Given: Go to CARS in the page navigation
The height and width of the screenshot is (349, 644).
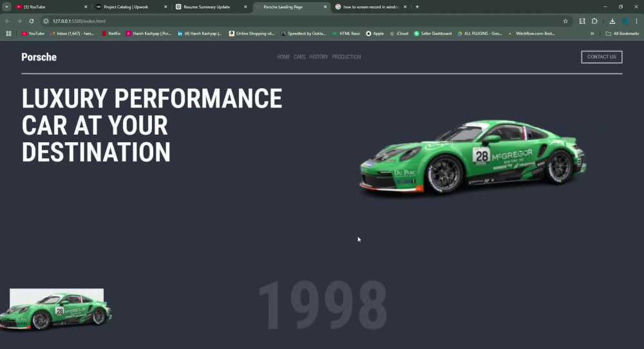Looking at the screenshot, I should (299, 57).
